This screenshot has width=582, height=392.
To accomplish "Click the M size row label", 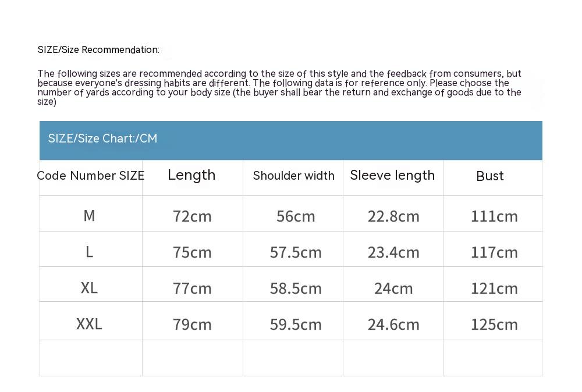I will tap(89, 216).
